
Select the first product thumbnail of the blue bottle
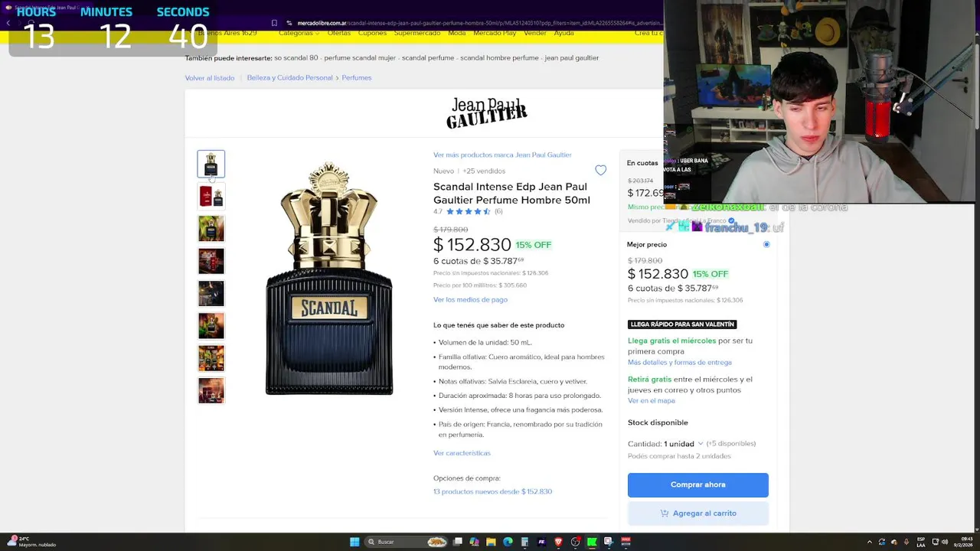pyautogui.click(x=211, y=164)
